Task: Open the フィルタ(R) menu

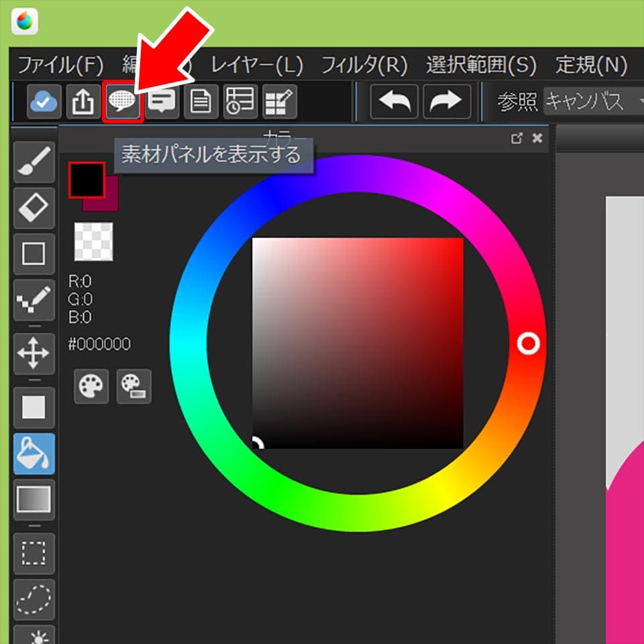Action: pyautogui.click(x=364, y=65)
